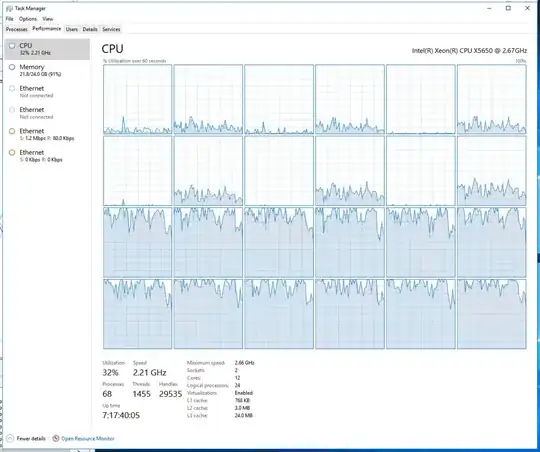Switch to the Processes tab
This screenshot has height=452, width=540.
tap(17, 29)
